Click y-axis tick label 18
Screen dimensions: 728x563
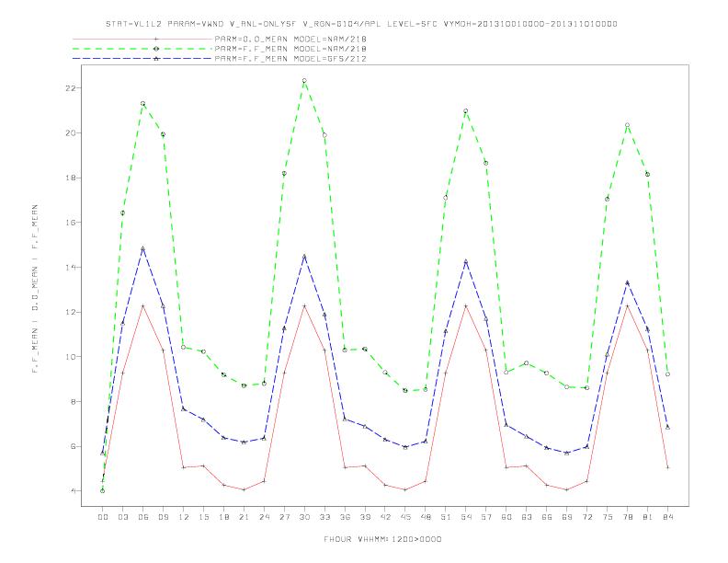[70, 178]
